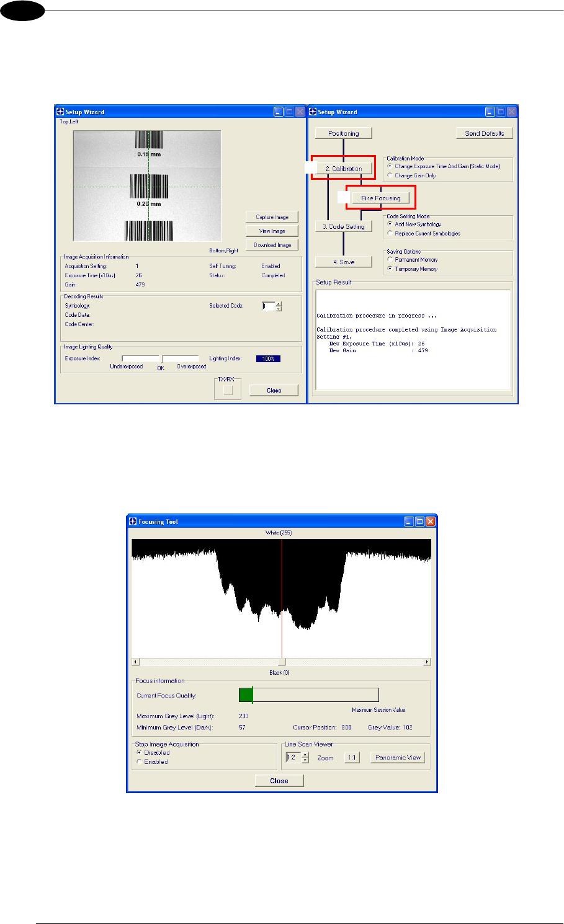Click the Panoramic View button

click(x=398, y=757)
